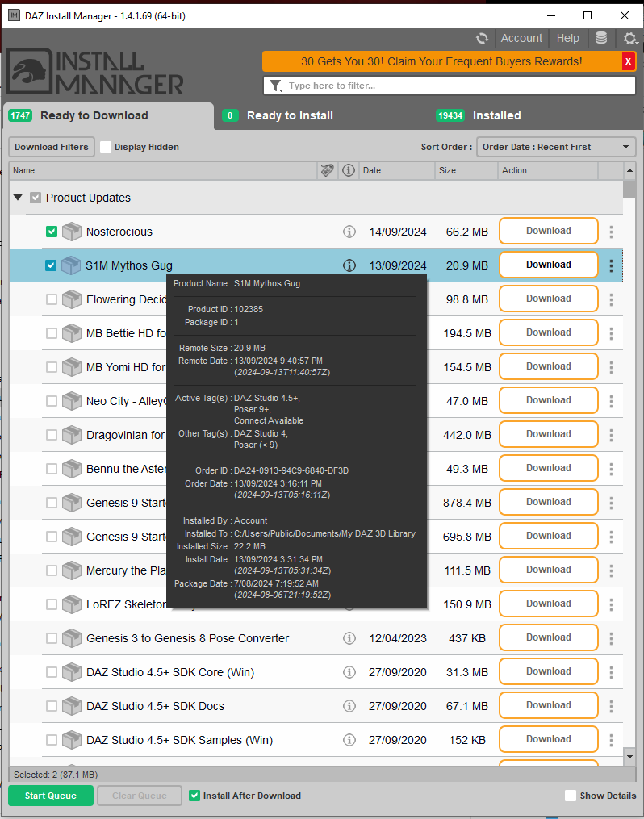
Task: Toggle the Display Hidden checkbox
Action: pos(106,147)
